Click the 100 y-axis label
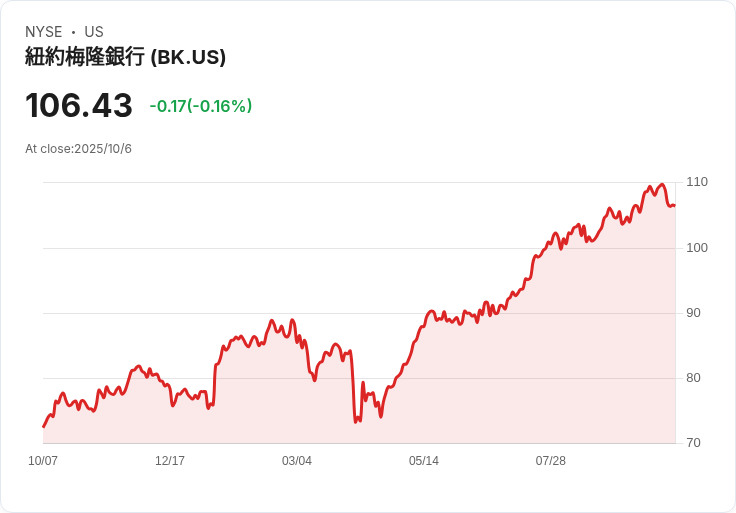The height and width of the screenshot is (513, 736). coord(697,248)
